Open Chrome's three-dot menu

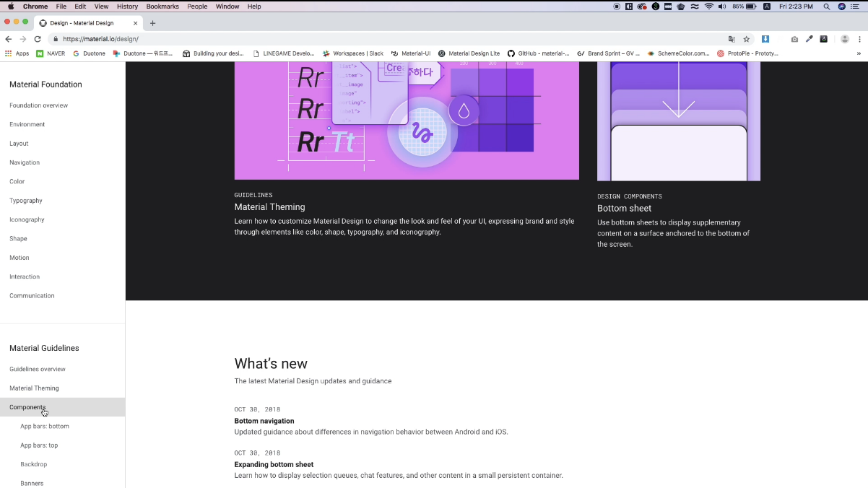pos(859,39)
